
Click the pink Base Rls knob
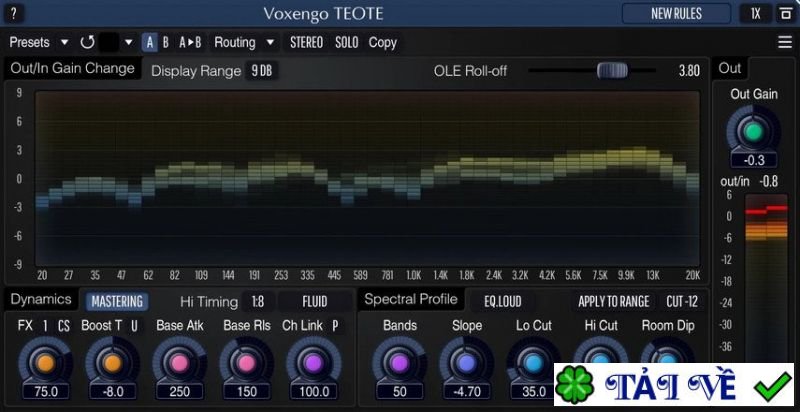[x=246, y=363]
